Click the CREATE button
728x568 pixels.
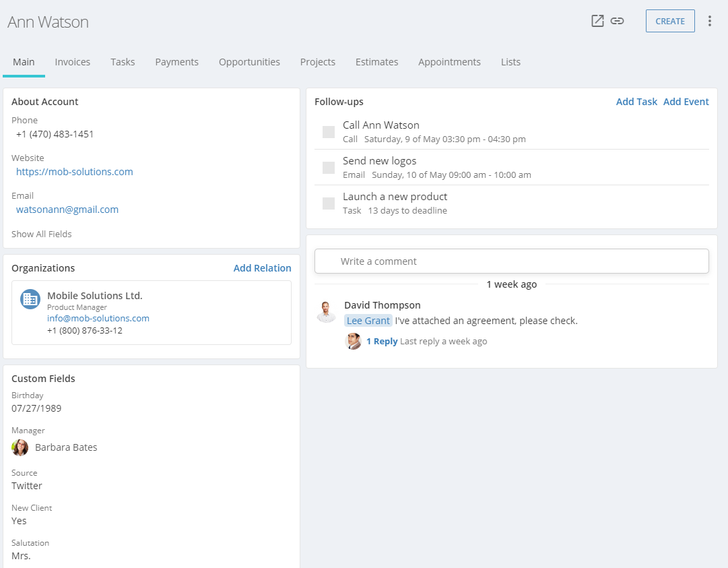670,21
